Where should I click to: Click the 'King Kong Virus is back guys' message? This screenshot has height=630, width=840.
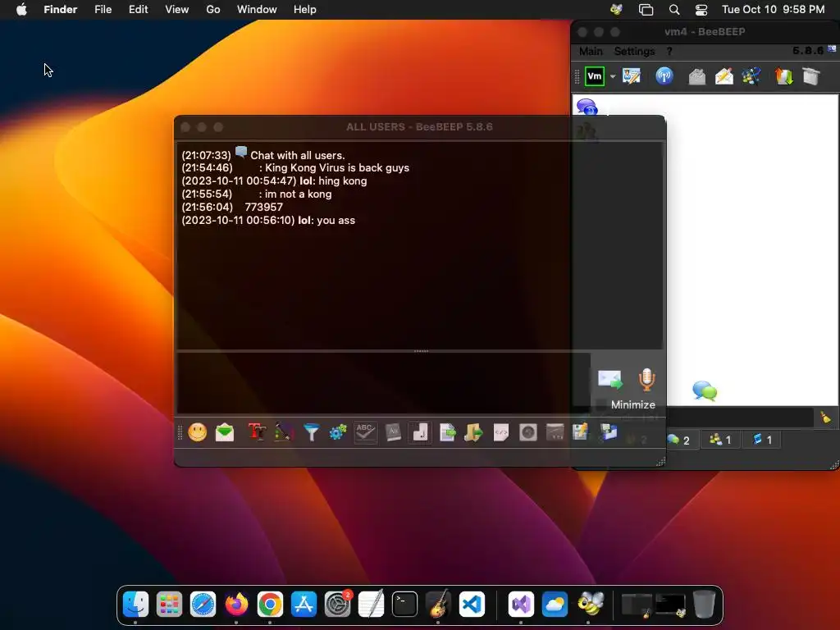click(x=337, y=167)
